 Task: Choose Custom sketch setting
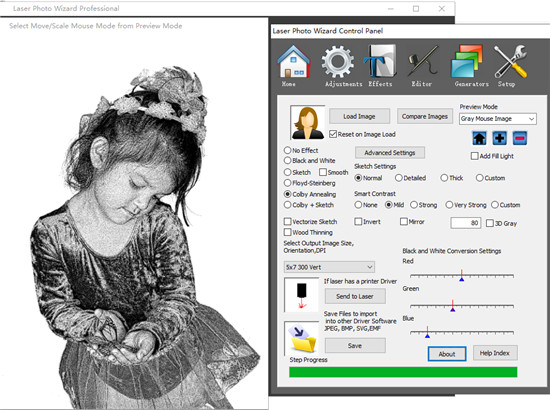click(x=479, y=178)
